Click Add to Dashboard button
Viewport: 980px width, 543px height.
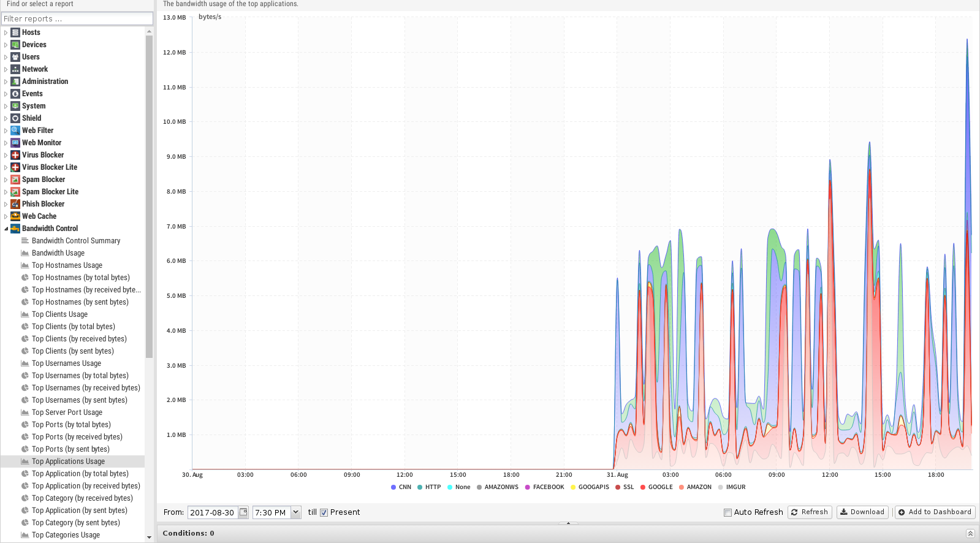click(935, 512)
